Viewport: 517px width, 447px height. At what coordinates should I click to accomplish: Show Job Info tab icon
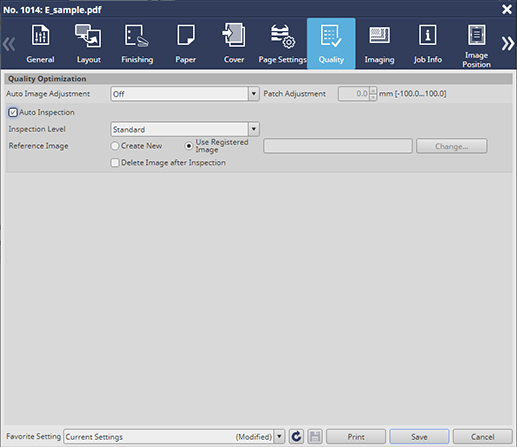(428, 35)
